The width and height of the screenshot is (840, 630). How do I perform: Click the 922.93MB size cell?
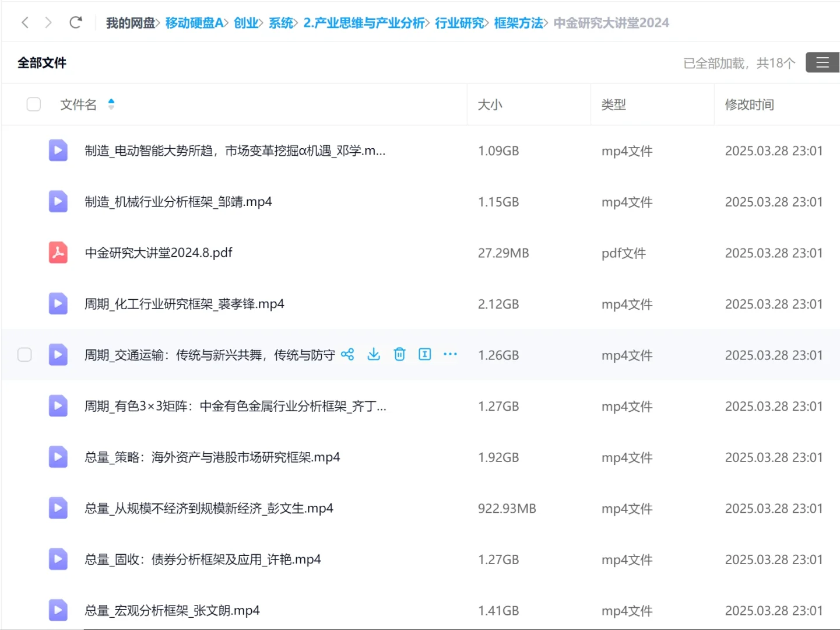click(x=507, y=508)
